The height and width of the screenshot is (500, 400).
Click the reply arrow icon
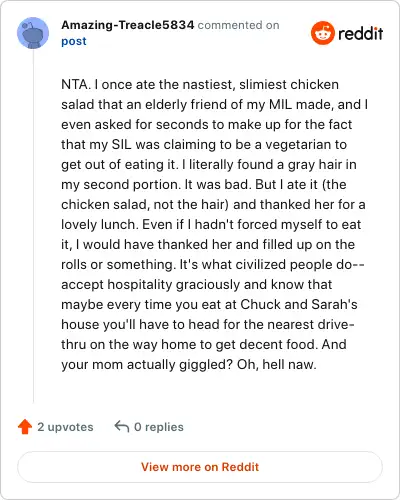pyautogui.click(x=122, y=426)
